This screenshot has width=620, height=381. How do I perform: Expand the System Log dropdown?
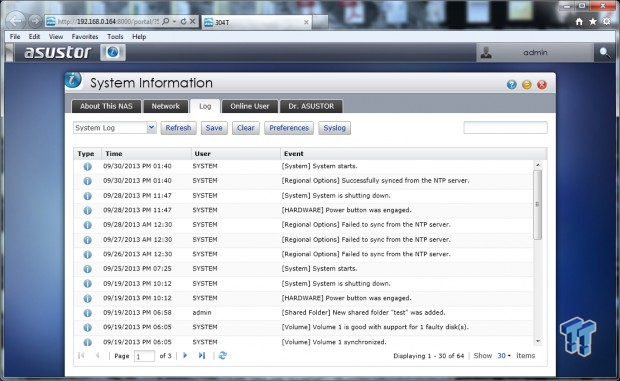(151, 128)
